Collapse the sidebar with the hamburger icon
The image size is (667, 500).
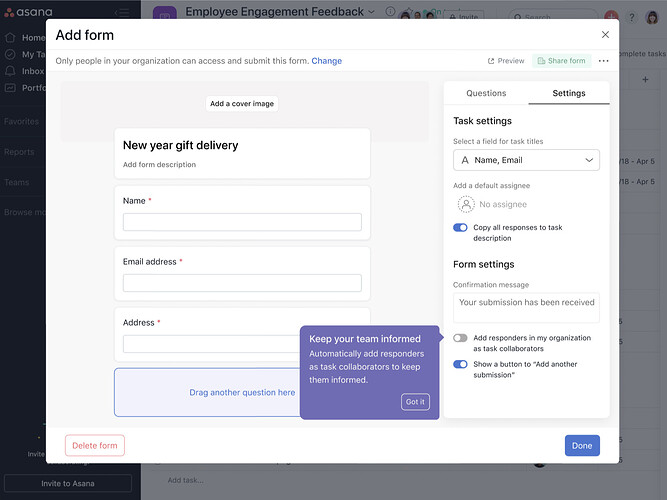pos(123,13)
